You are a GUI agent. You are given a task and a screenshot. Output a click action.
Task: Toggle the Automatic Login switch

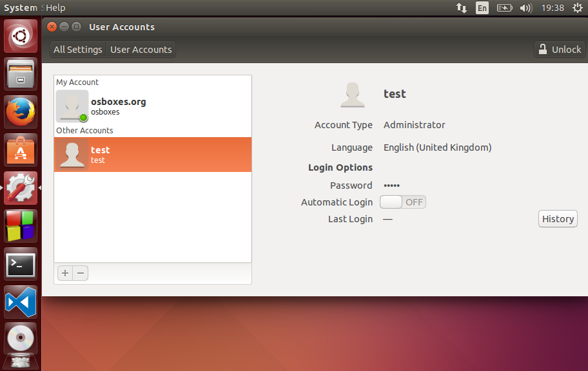coord(403,202)
